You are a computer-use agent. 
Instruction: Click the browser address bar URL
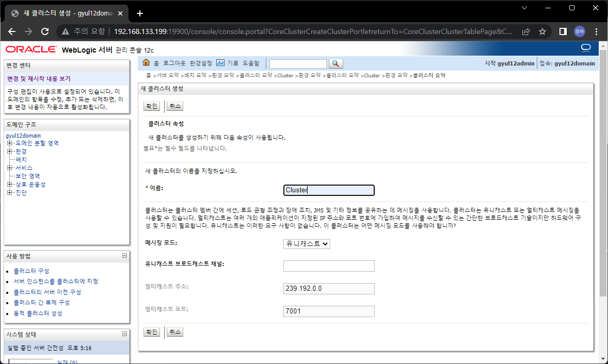pyautogui.click(x=313, y=32)
